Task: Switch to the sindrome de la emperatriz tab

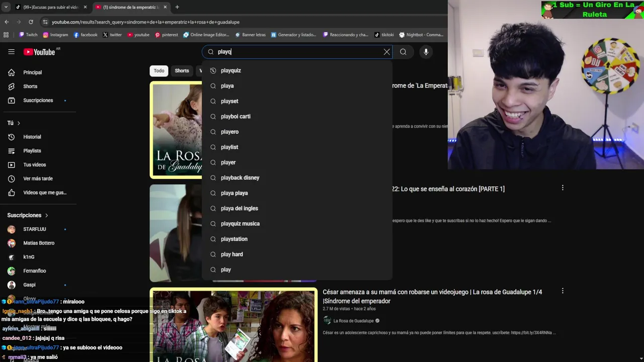Action: 131,7
